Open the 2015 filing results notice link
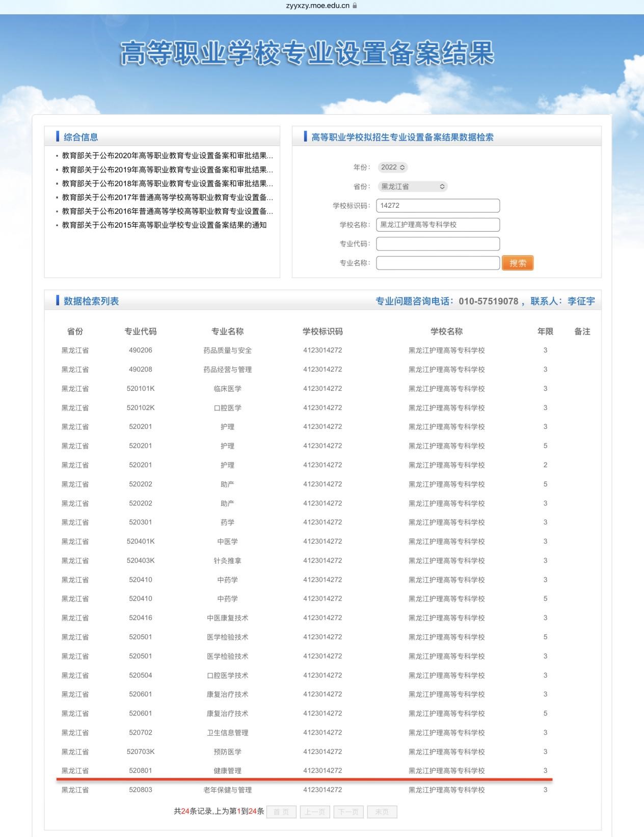Image resolution: width=644 pixels, height=837 pixels. pos(164,225)
